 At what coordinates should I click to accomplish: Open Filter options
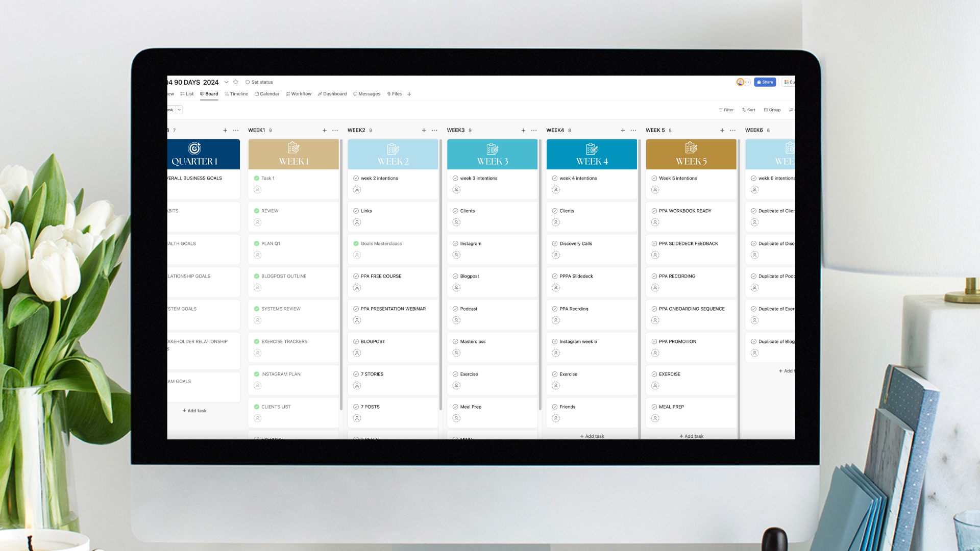point(726,110)
